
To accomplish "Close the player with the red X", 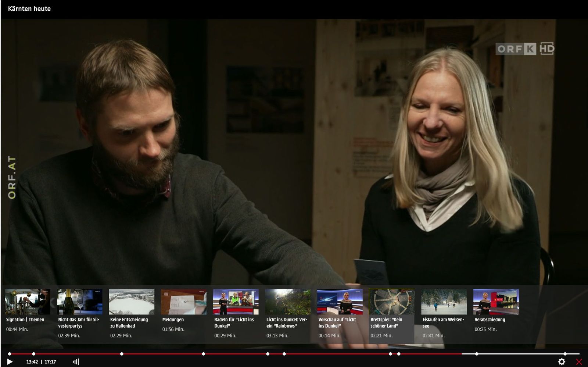I will [x=579, y=362].
